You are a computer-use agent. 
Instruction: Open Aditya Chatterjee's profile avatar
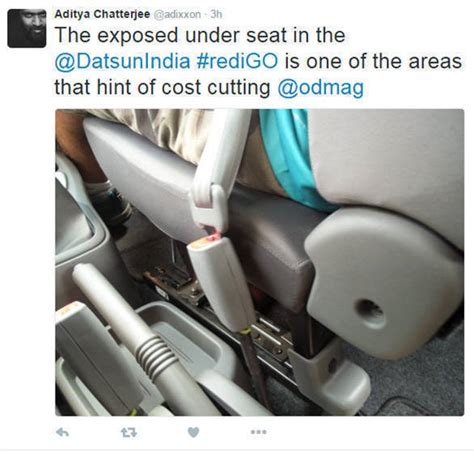pos(27,28)
